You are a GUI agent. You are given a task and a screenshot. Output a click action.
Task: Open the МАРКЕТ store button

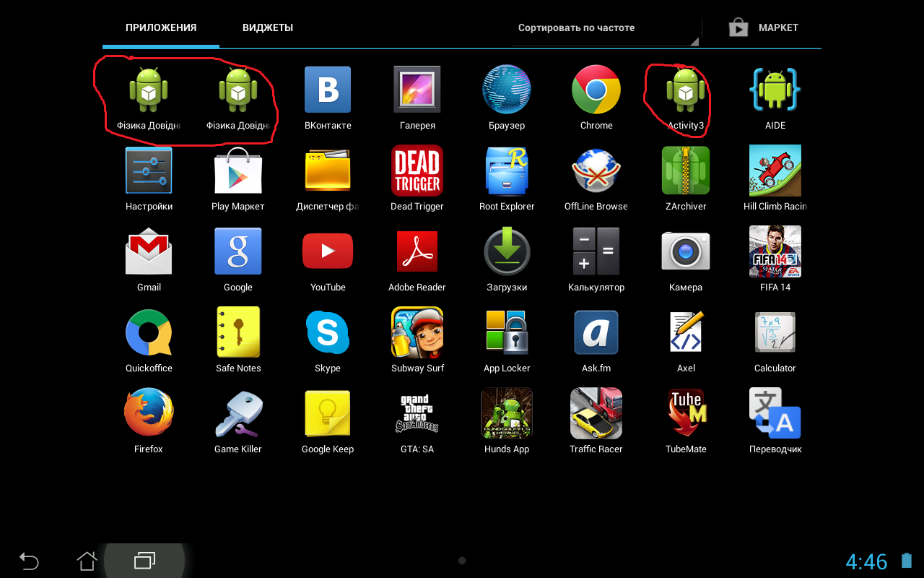tap(764, 28)
